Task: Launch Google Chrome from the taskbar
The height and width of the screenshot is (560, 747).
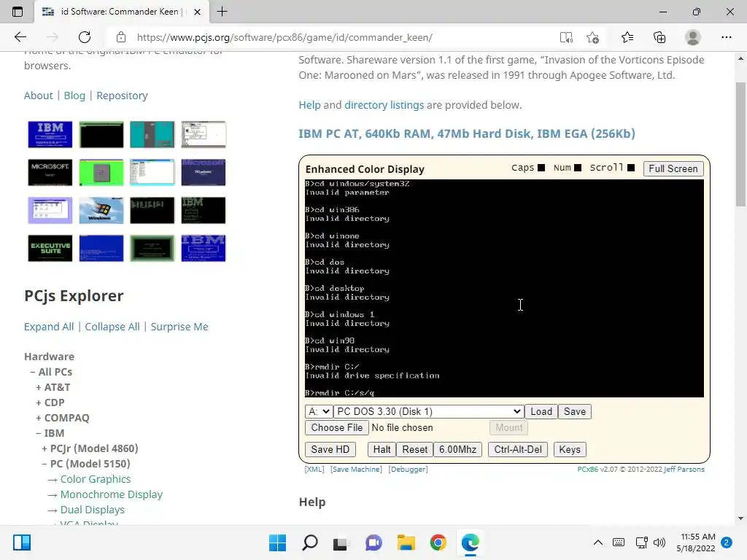Action: [438, 542]
